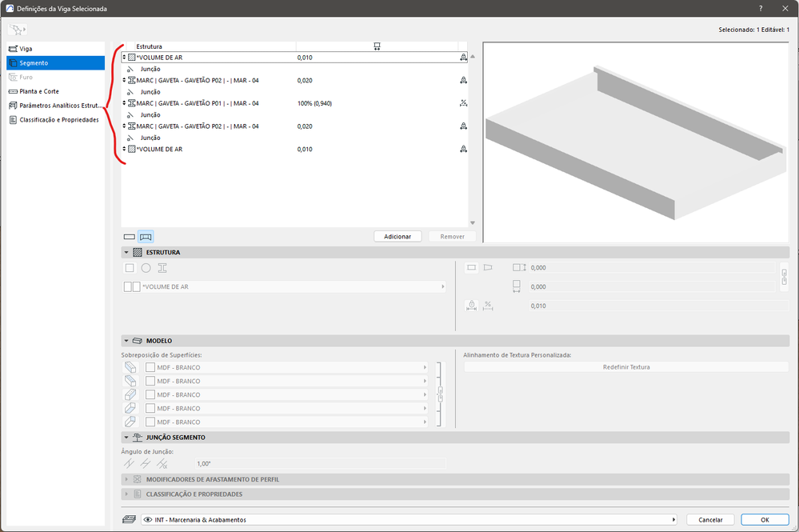Click the lock icon on the last VOLUME DE AR row
Viewport: 799px width, 532px height.
pos(463,150)
